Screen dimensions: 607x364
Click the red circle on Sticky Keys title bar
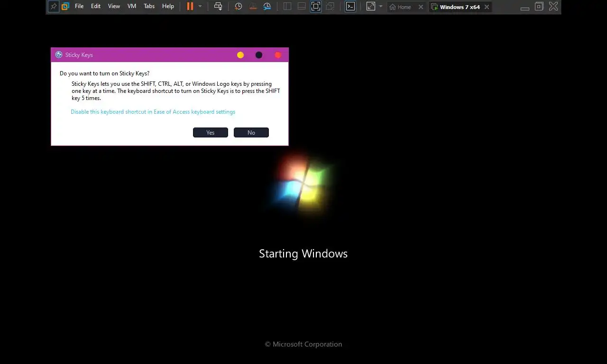pyautogui.click(x=278, y=55)
